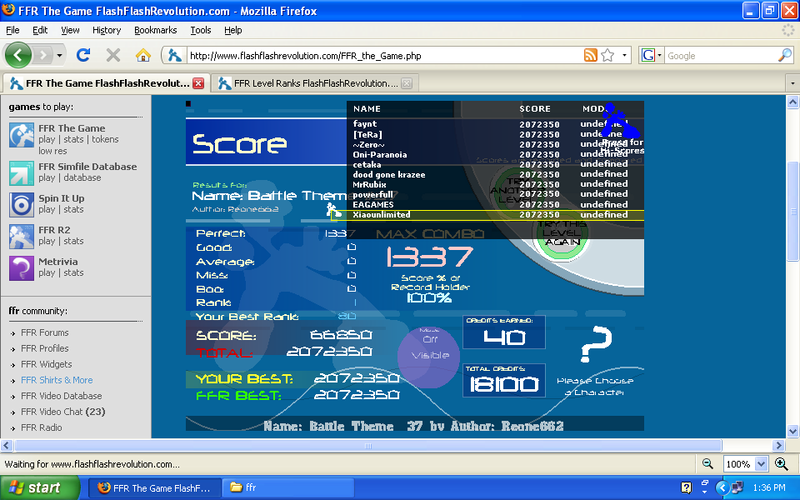800x500 pixels.
Task: Click the Home button in toolbar
Action: pyautogui.click(x=143, y=55)
